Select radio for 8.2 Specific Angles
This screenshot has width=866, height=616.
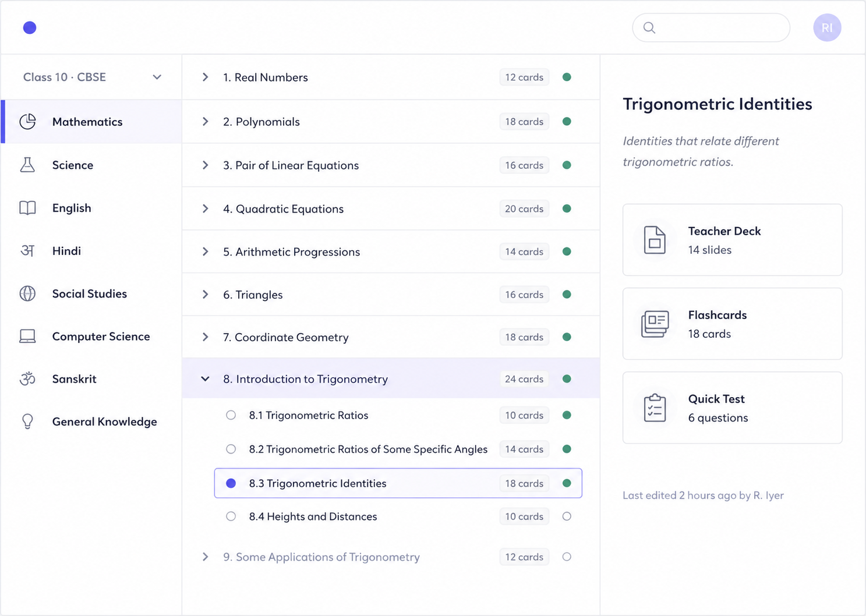pos(231,449)
